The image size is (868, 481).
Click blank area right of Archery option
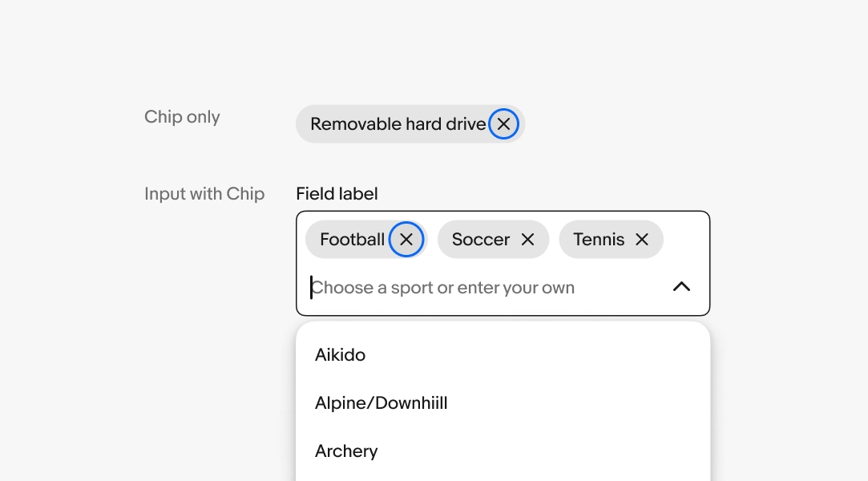(561, 451)
